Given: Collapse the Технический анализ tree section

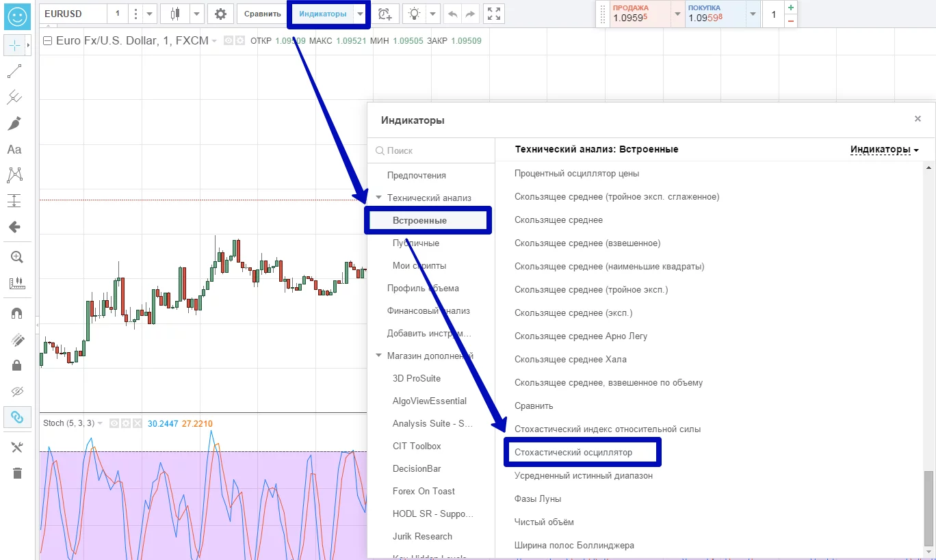Looking at the screenshot, I should pos(379,198).
